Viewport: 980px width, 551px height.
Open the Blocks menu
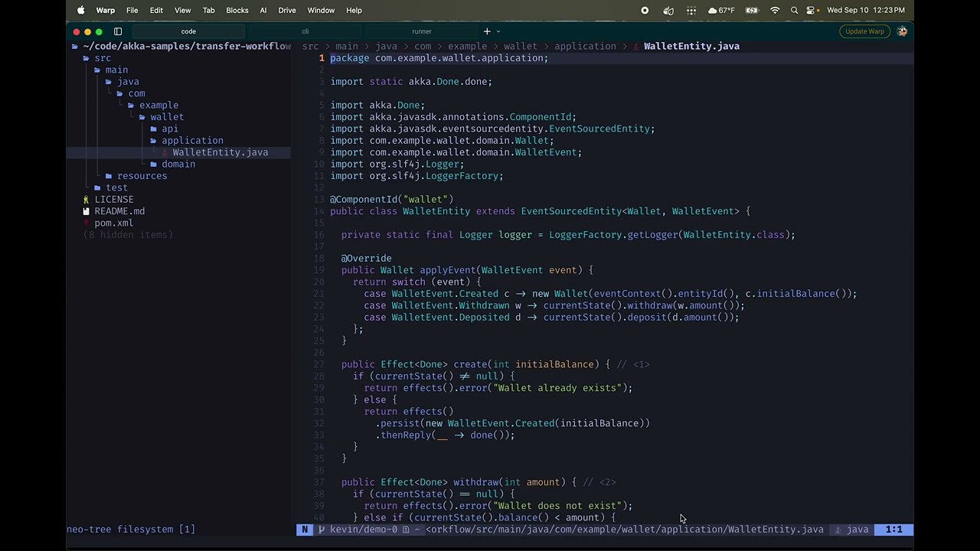(237, 10)
